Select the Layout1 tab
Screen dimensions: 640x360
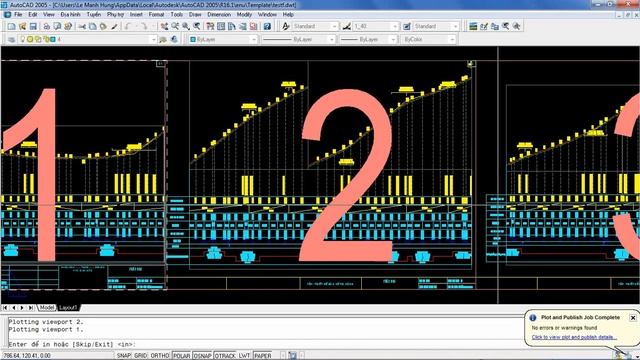click(x=68, y=307)
